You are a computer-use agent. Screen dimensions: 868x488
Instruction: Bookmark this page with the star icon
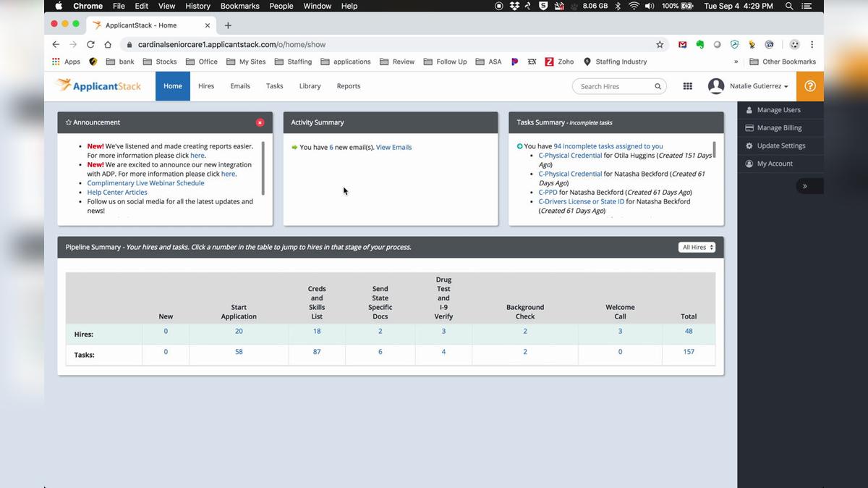click(660, 44)
